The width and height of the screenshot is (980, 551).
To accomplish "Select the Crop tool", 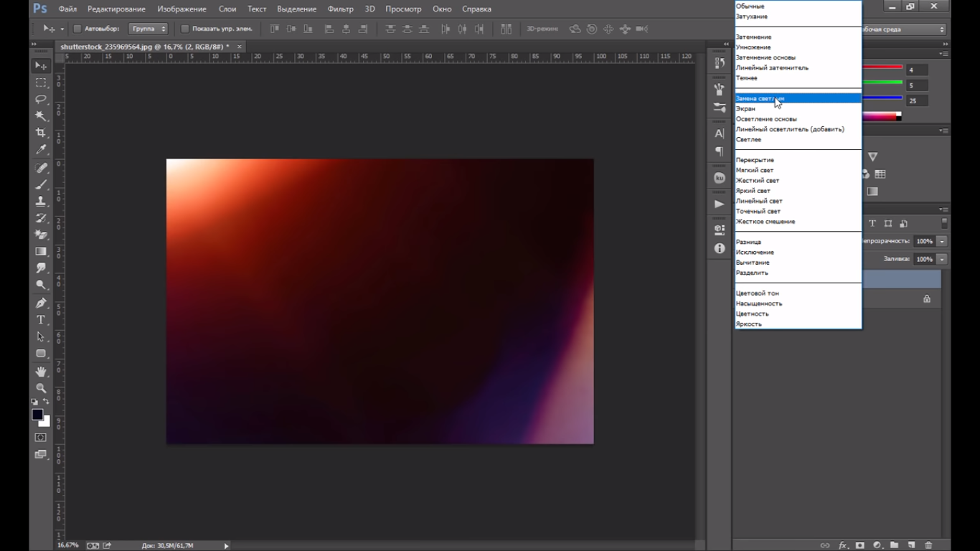I will [x=41, y=133].
